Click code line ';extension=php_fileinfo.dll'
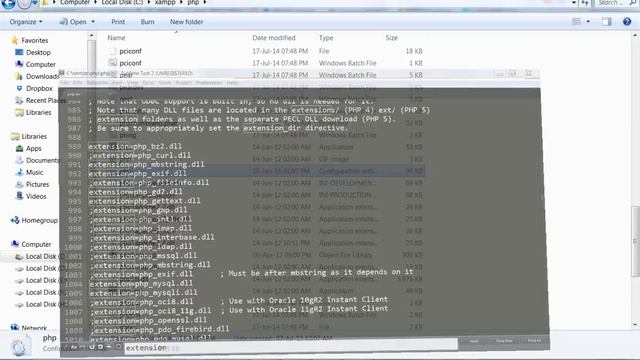This screenshot has width=640, height=360. pos(150,182)
